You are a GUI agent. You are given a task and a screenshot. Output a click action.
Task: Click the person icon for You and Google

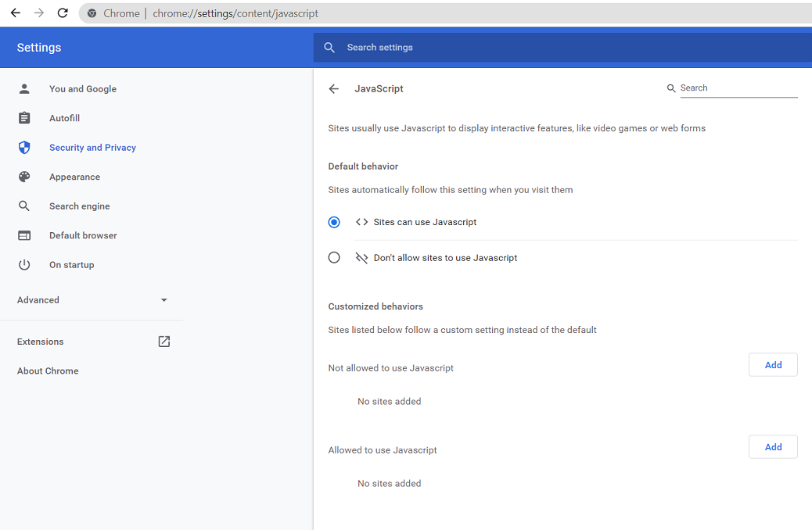click(x=24, y=89)
